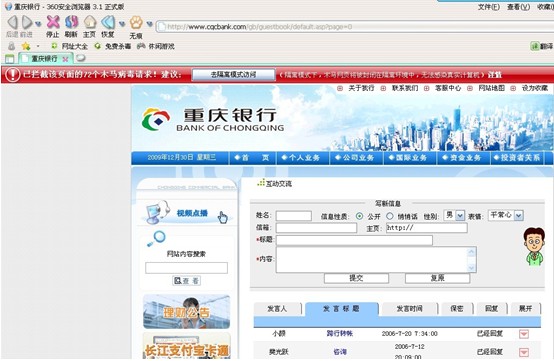Screen dimensions: 554x361
Task: Open the 表情 mood dropdown
Action: tap(518, 215)
